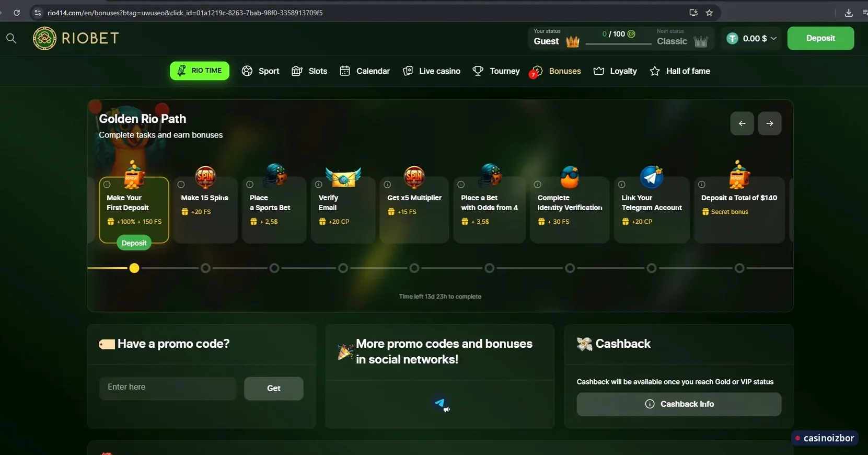Screen dimensions: 868x455
Task: Expand the 0.00 $ balance dropdown
Action: [753, 39]
